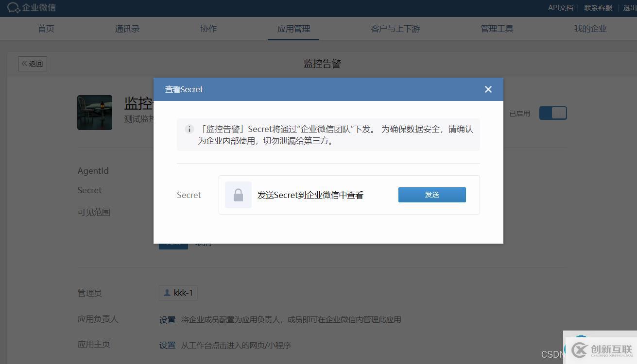
Task: Click the 监控告警 page title
Action: [x=322, y=64]
